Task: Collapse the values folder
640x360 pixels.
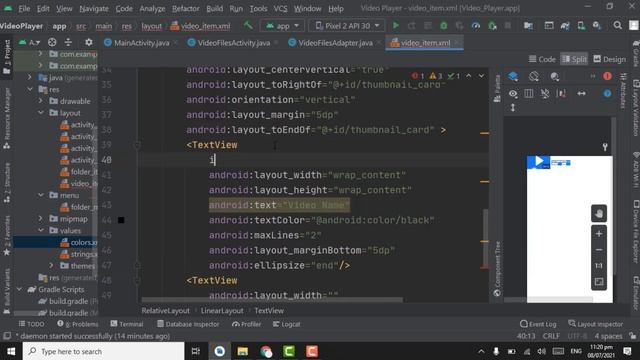Action: (x=40, y=231)
